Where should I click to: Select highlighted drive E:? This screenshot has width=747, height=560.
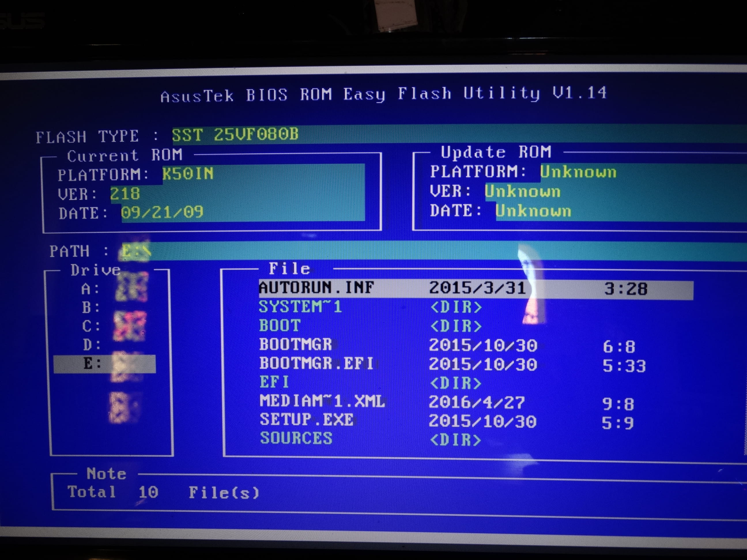coord(105,364)
